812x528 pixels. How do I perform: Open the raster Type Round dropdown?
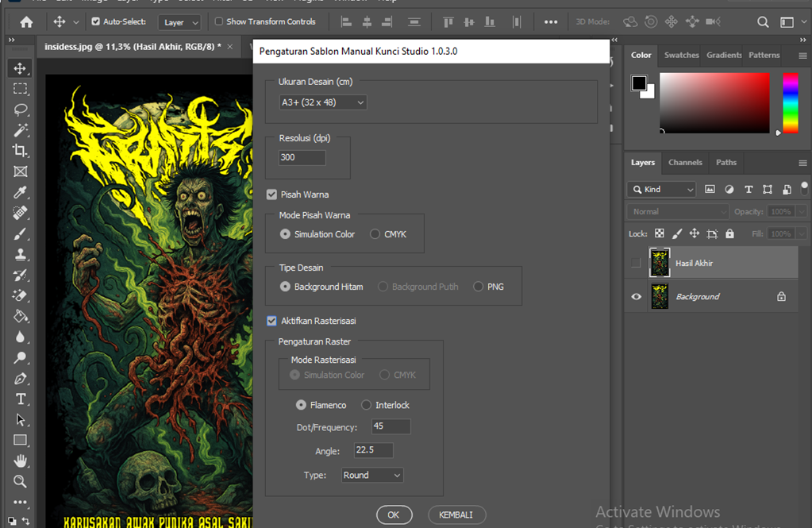pyautogui.click(x=372, y=475)
